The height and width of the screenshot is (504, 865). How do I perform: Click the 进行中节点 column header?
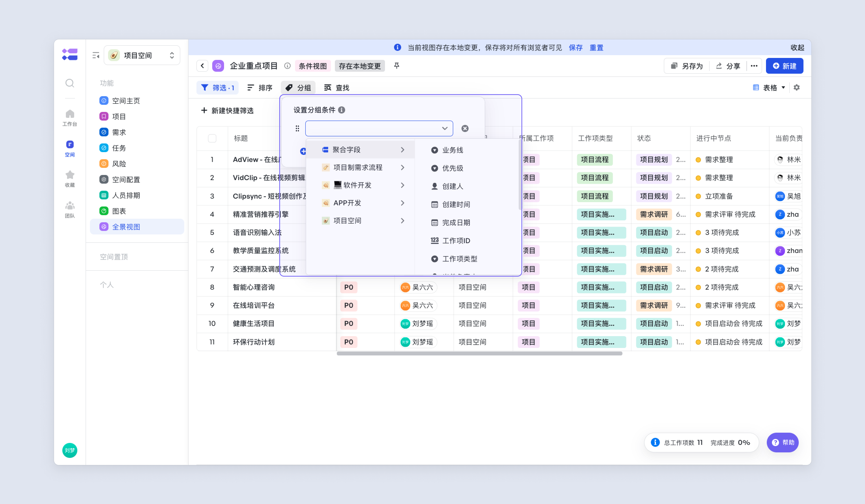pos(713,138)
